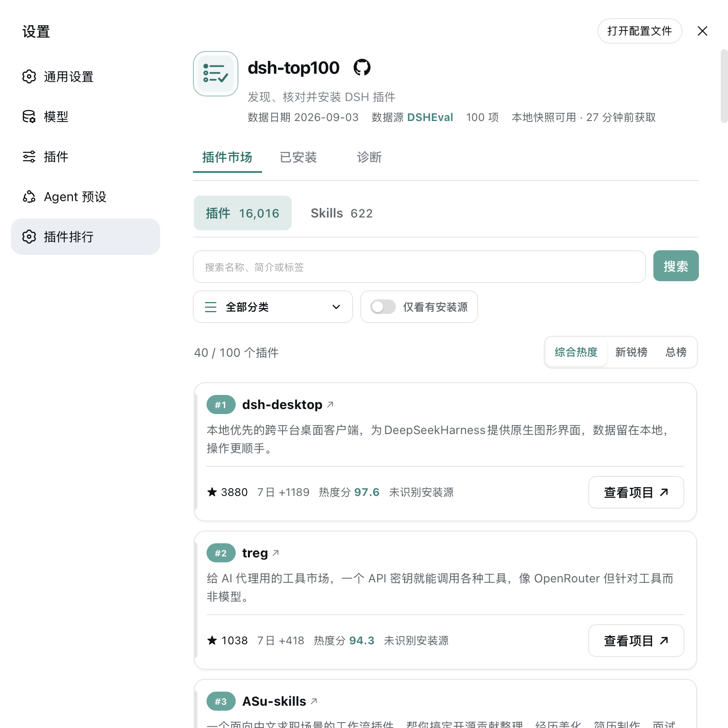Open the DSHEval data source link
The height and width of the screenshot is (728, 728).
(430, 117)
